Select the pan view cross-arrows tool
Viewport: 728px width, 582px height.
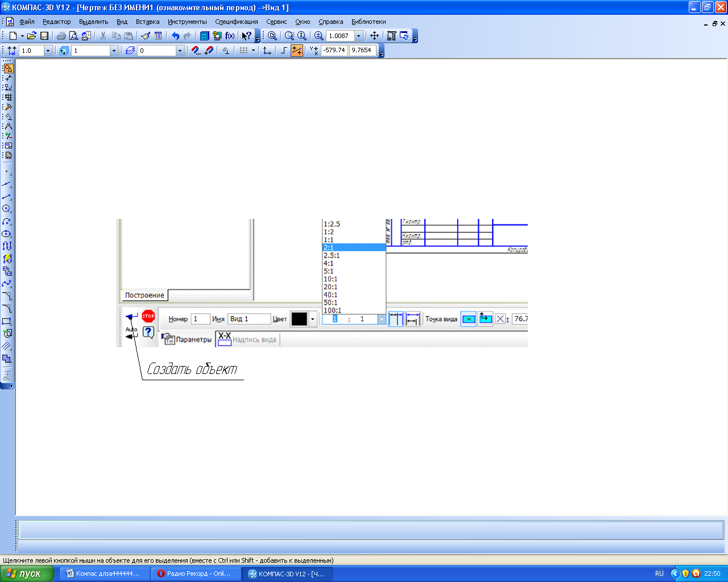coord(374,36)
